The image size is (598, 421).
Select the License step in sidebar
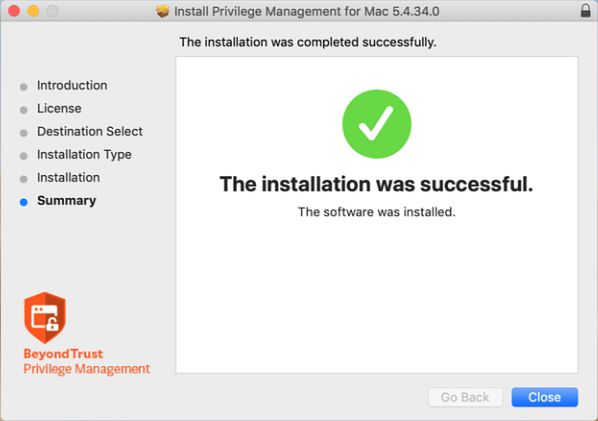(59, 108)
